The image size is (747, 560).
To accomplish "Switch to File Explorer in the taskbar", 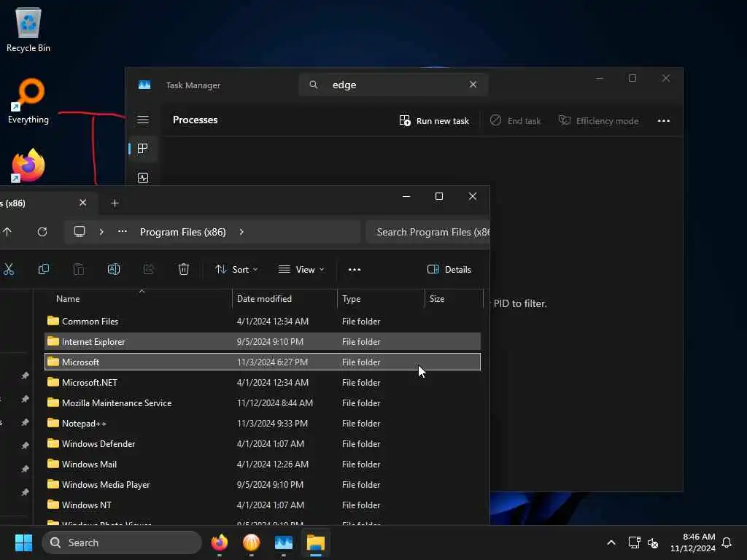I will coord(315,542).
